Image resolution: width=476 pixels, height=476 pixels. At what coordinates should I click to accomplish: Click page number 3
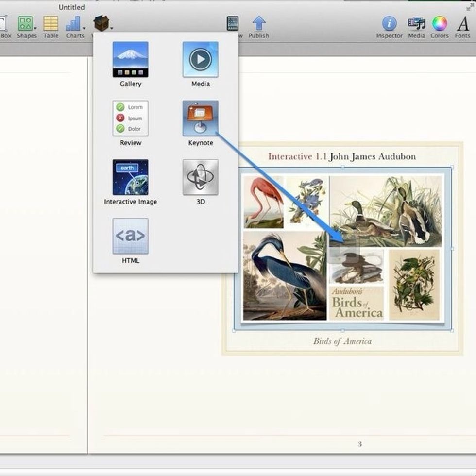[360, 444]
